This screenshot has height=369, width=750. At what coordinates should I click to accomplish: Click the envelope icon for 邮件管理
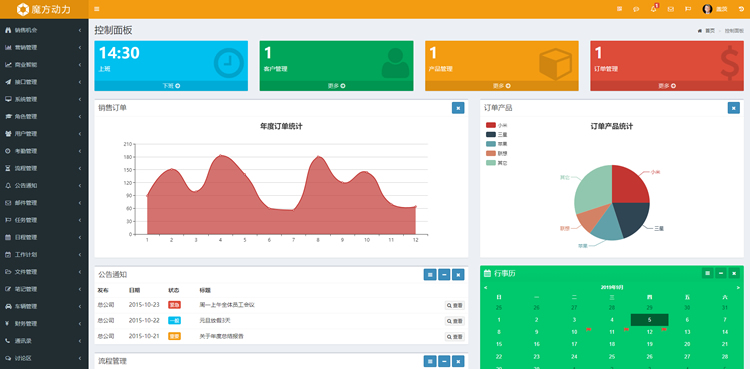click(8, 203)
